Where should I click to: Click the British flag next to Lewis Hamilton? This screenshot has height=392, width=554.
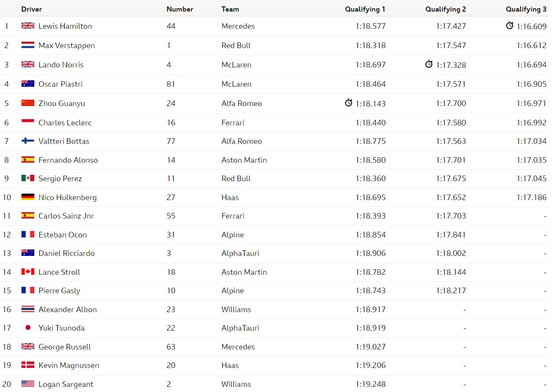[28, 26]
